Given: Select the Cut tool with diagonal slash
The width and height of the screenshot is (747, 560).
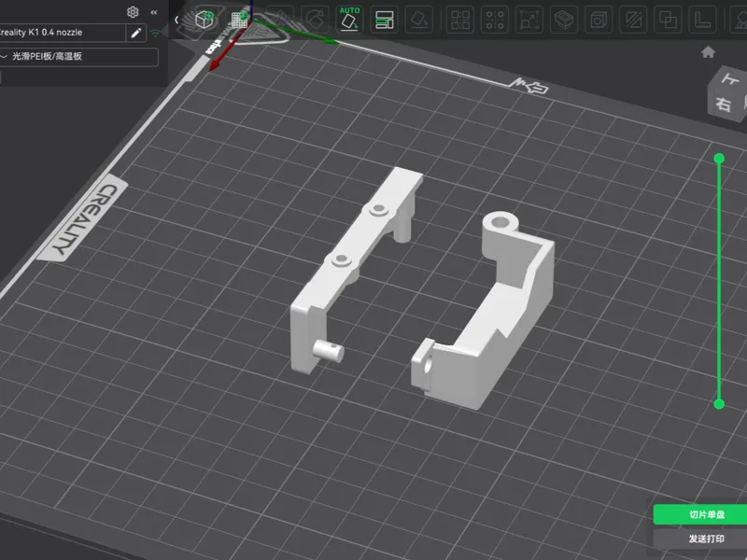Looking at the screenshot, I should coord(633,20).
